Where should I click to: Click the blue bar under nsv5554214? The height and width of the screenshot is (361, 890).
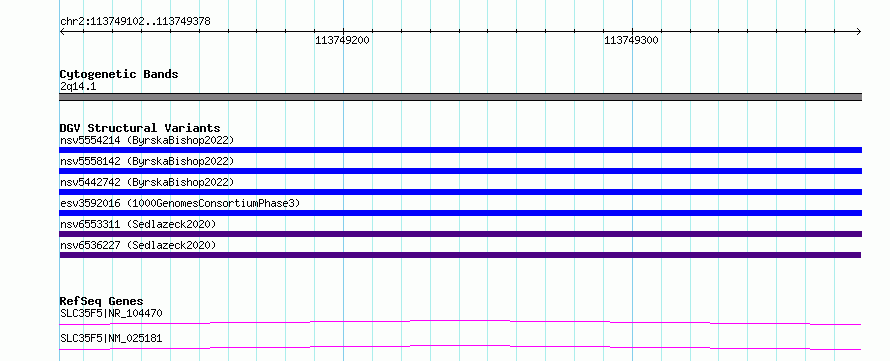point(460,150)
